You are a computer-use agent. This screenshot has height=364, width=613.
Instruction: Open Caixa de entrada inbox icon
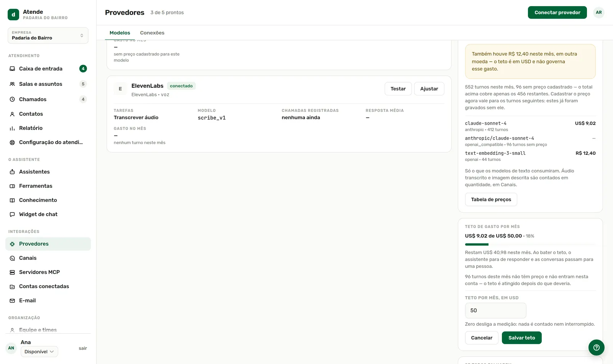[12, 69]
